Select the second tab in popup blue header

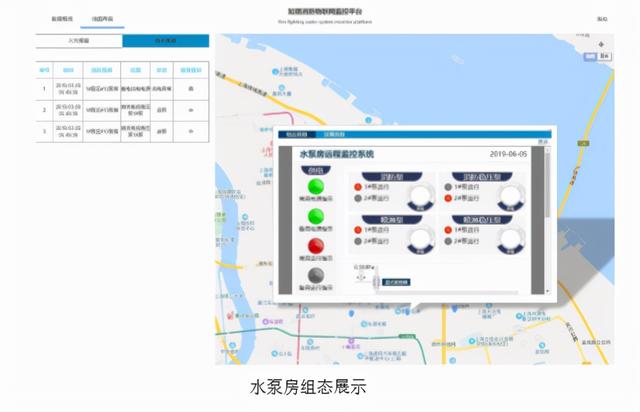[x=334, y=134]
